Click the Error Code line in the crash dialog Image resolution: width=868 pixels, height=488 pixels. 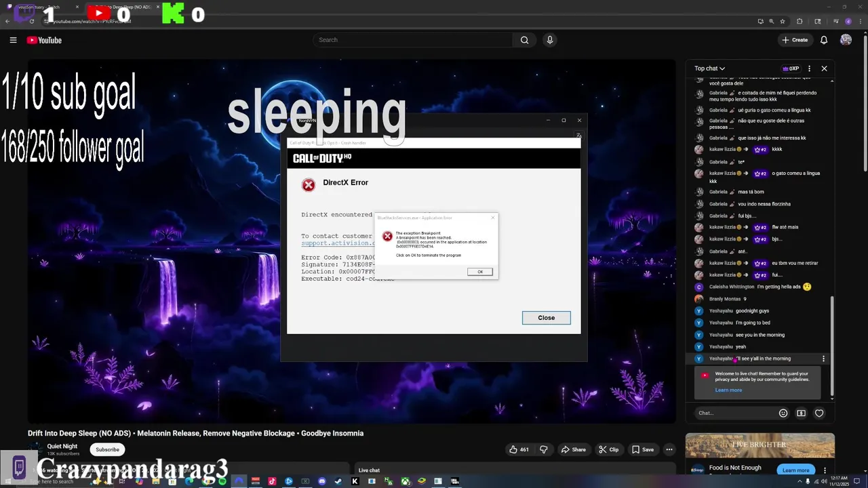338,258
